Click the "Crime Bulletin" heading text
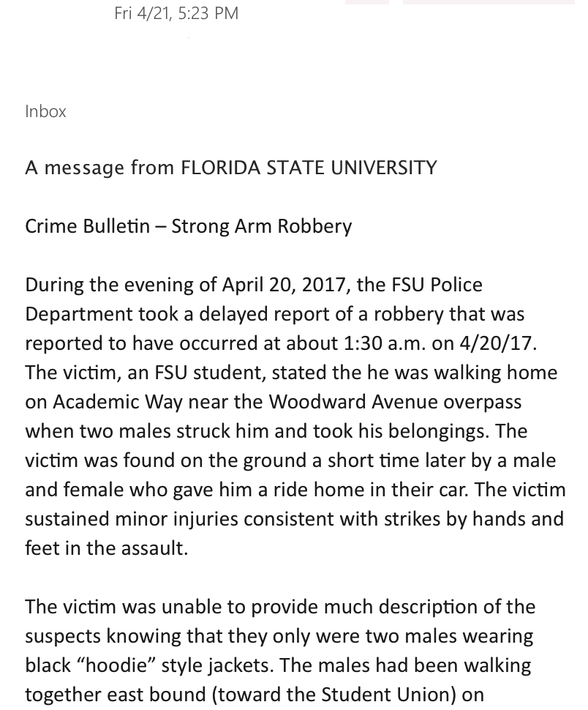 pyautogui.click(x=86, y=226)
